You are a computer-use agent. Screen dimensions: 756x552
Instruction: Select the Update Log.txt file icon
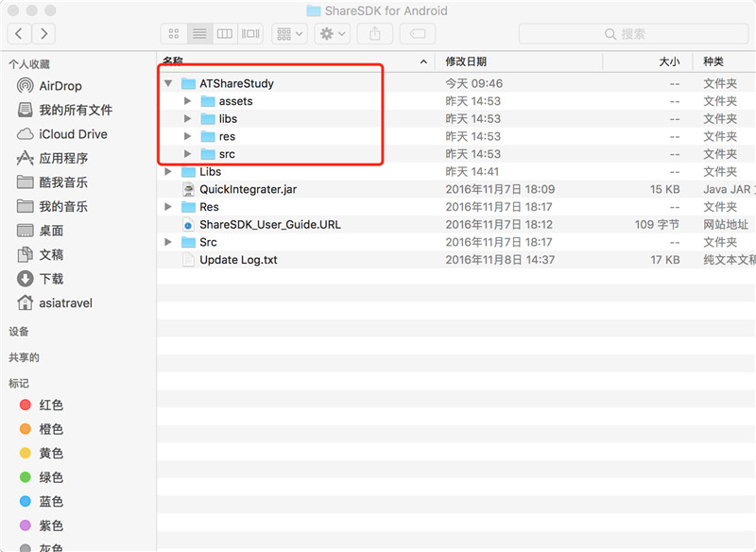pyautogui.click(x=188, y=260)
